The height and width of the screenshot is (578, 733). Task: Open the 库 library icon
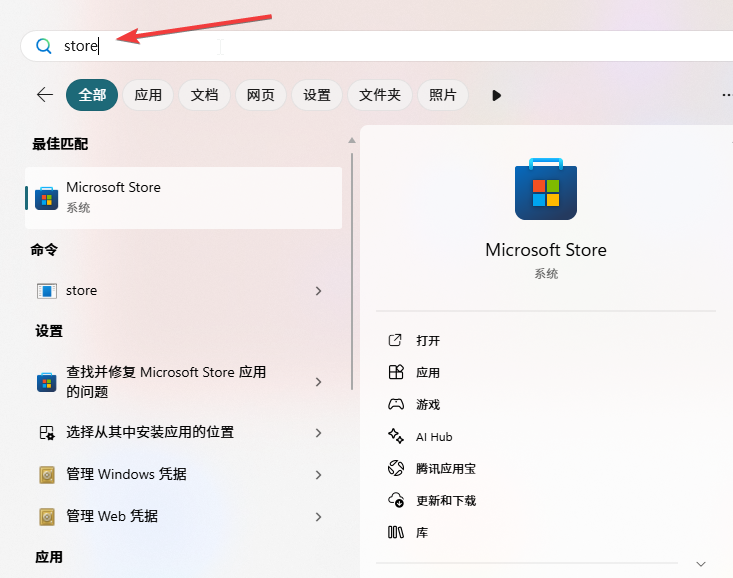coord(395,533)
